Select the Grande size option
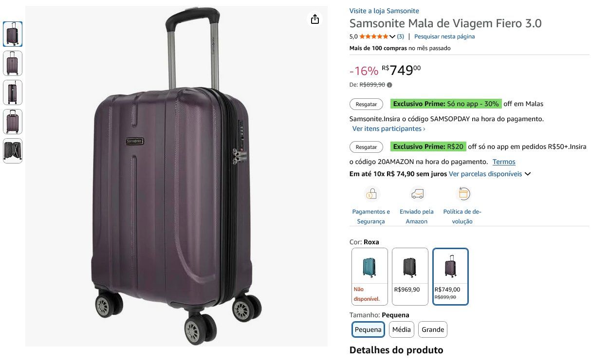591x364 pixels. pyautogui.click(x=433, y=329)
